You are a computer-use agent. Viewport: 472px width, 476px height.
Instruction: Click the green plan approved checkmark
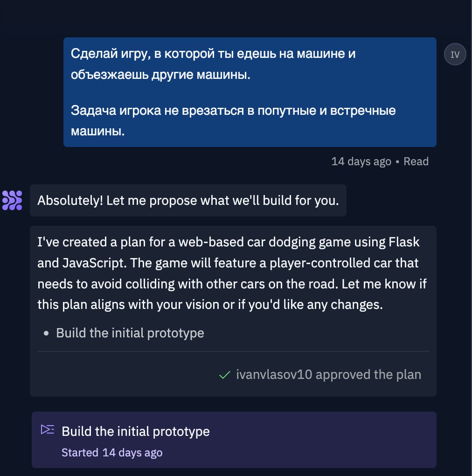[225, 375]
